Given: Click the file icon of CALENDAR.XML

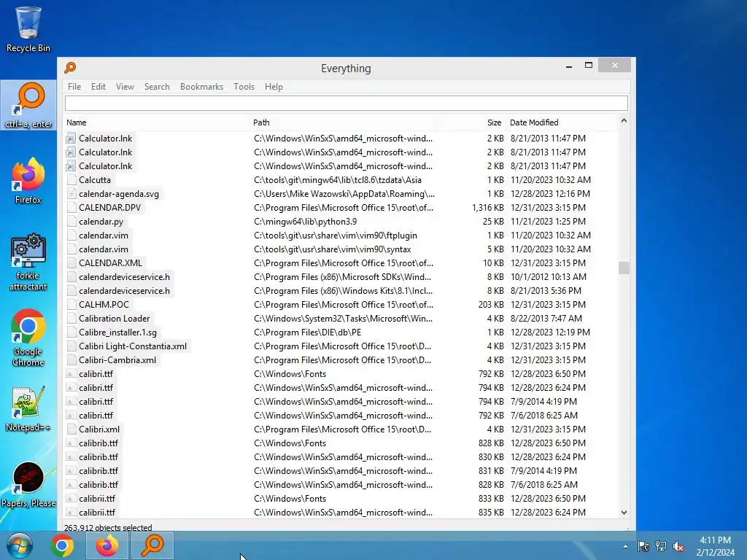Looking at the screenshot, I should tap(71, 262).
